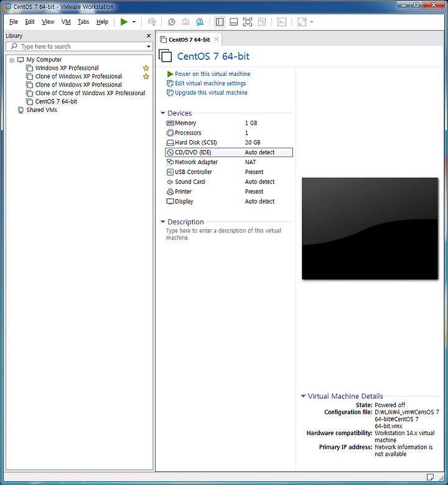Image resolution: width=448 pixels, height=485 pixels.
Task: Open the Edit menu
Action: [x=30, y=22]
